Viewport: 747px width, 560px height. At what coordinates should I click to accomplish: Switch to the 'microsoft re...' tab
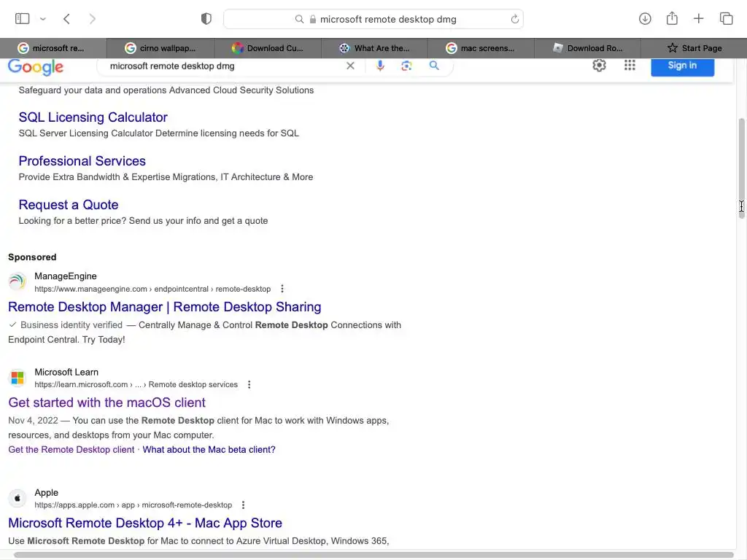(53, 48)
